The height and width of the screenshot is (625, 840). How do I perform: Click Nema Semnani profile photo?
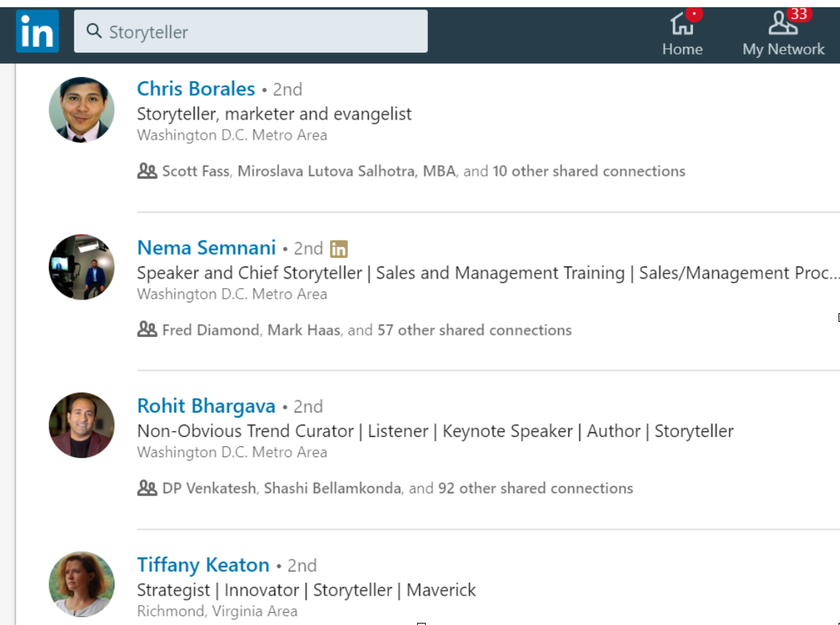point(81,267)
